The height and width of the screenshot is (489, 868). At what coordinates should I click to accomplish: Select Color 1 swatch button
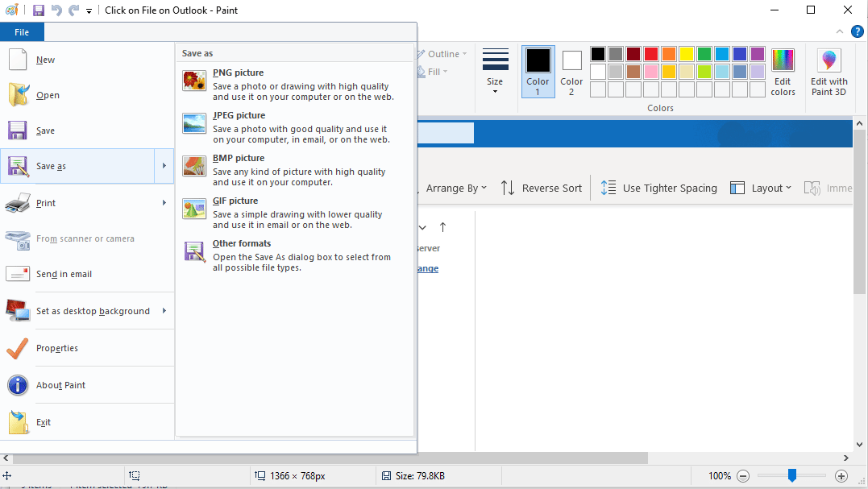click(x=538, y=72)
